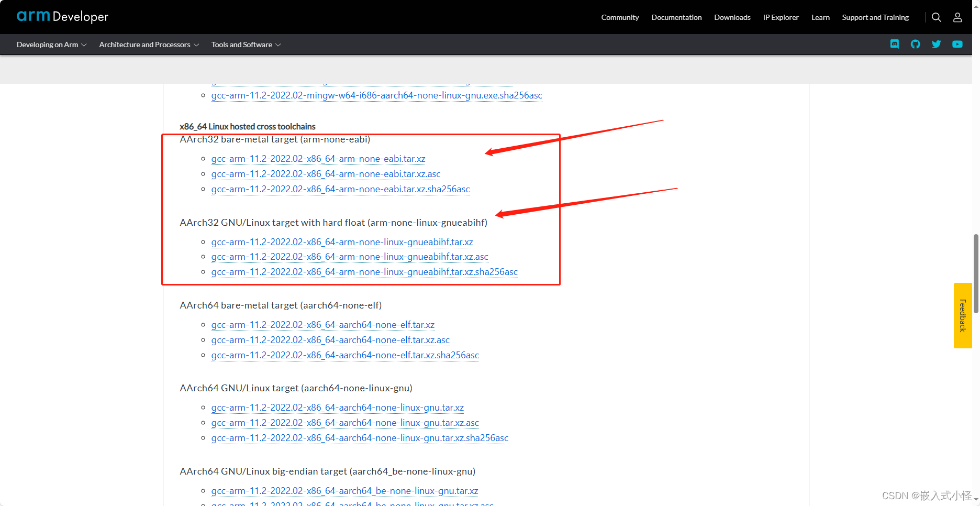Download x86_64-arm-none-eabi.tar.xz.sha256asc
Image resolution: width=980 pixels, height=506 pixels.
click(x=340, y=189)
